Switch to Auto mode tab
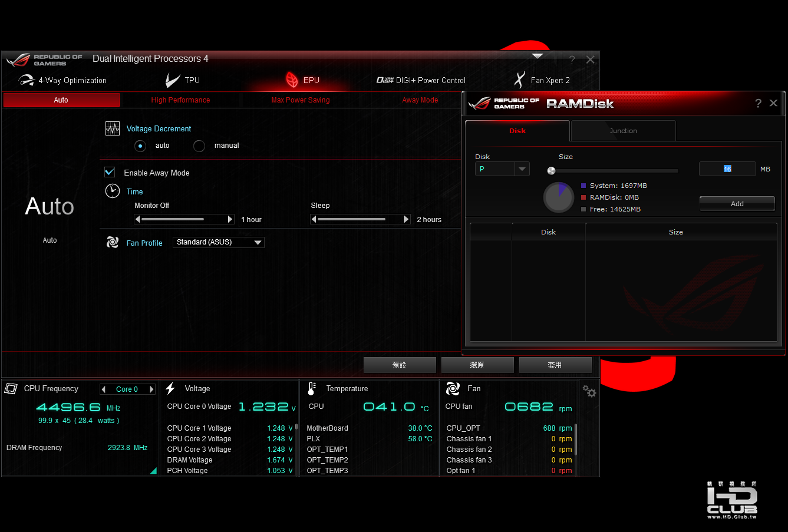788x532 pixels. (61, 100)
